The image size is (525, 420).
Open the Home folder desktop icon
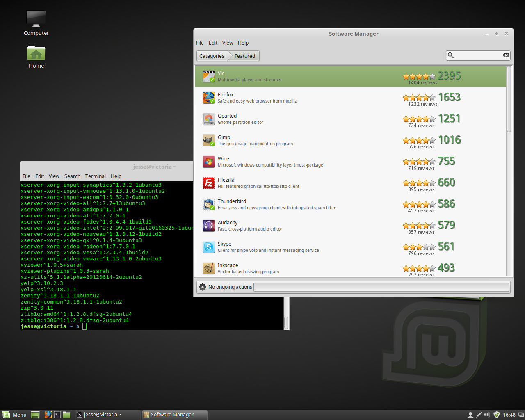36,53
